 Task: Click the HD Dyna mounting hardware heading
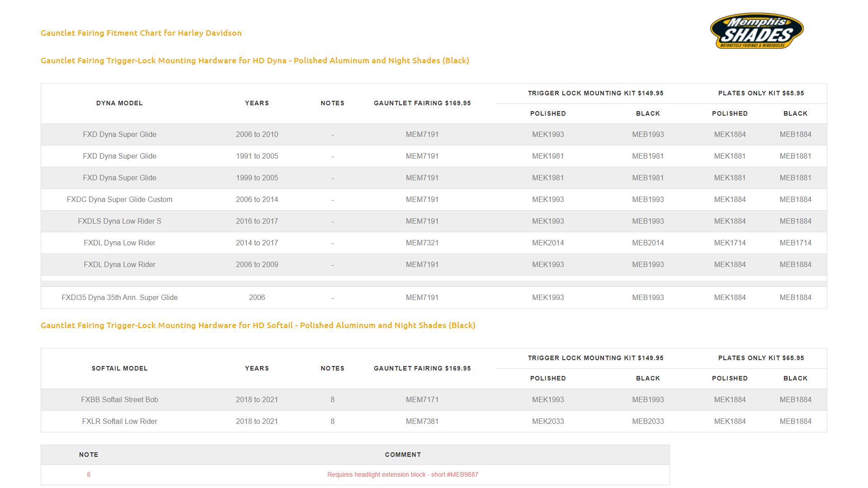coord(255,61)
